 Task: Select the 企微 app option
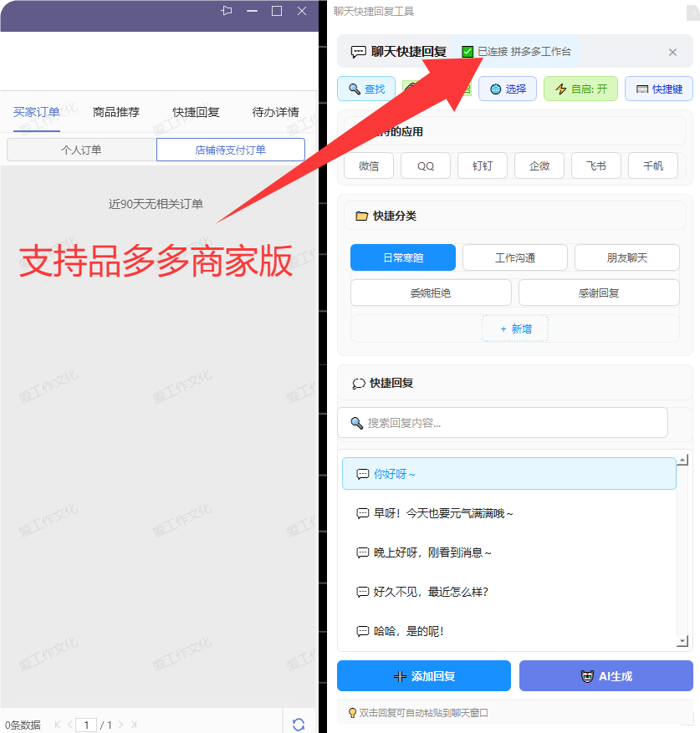(x=539, y=165)
